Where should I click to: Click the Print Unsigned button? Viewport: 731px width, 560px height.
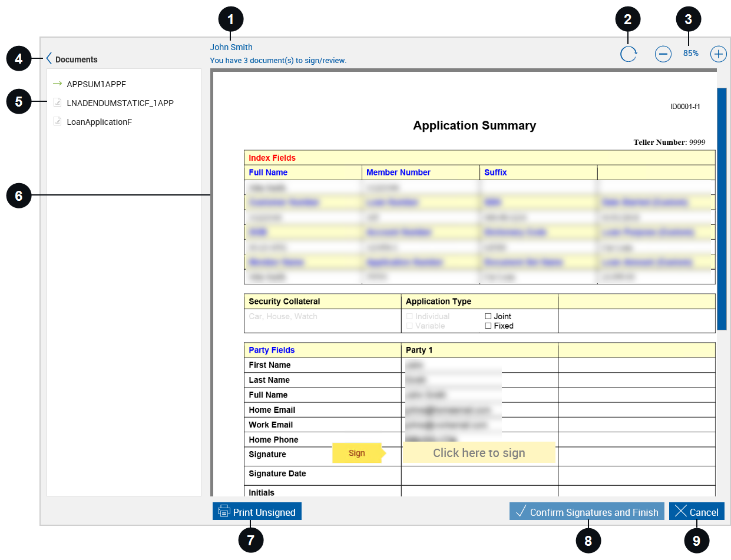click(x=257, y=511)
